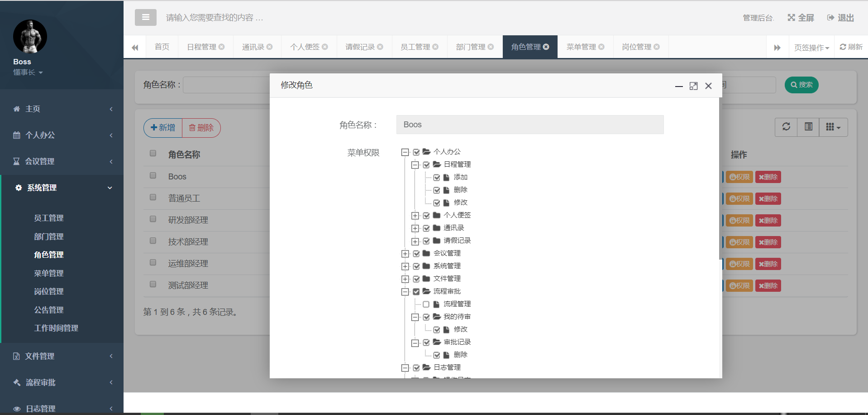Expand the 会议管理 tree node
Image resolution: width=868 pixels, height=415 pixels.
(405, 254)
